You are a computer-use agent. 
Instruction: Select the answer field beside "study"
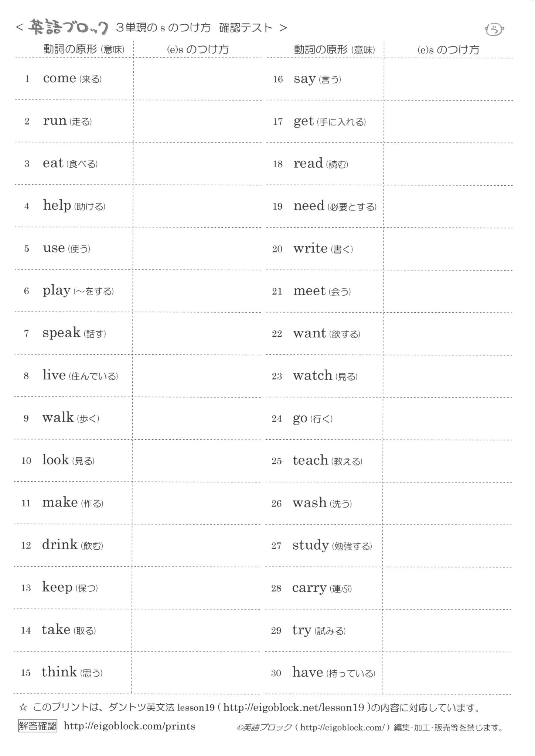coord(447,546)
